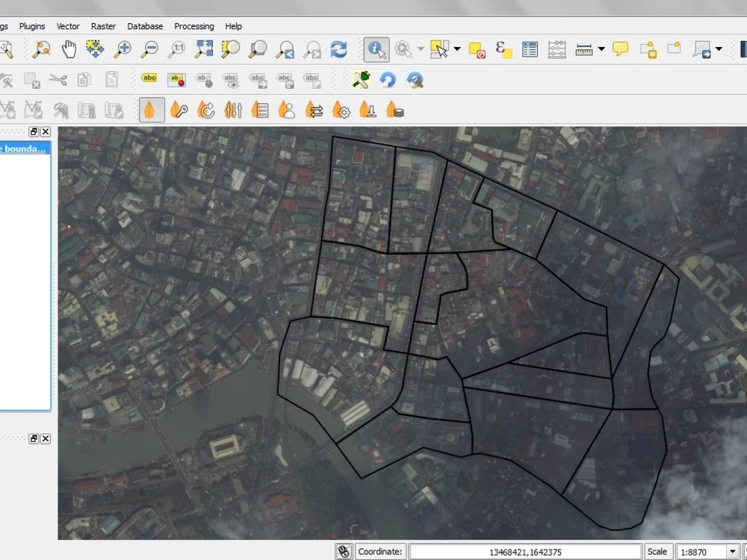This screenshot has height=560, width=747.
Task: Click the flame icon with gear symbol
Action: point(341,110)
